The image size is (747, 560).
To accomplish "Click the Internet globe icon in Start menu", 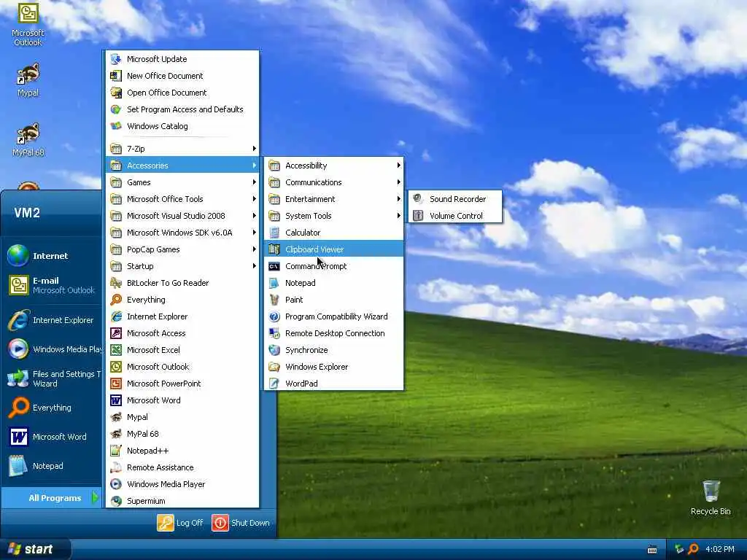I will [x=18, y=256].
